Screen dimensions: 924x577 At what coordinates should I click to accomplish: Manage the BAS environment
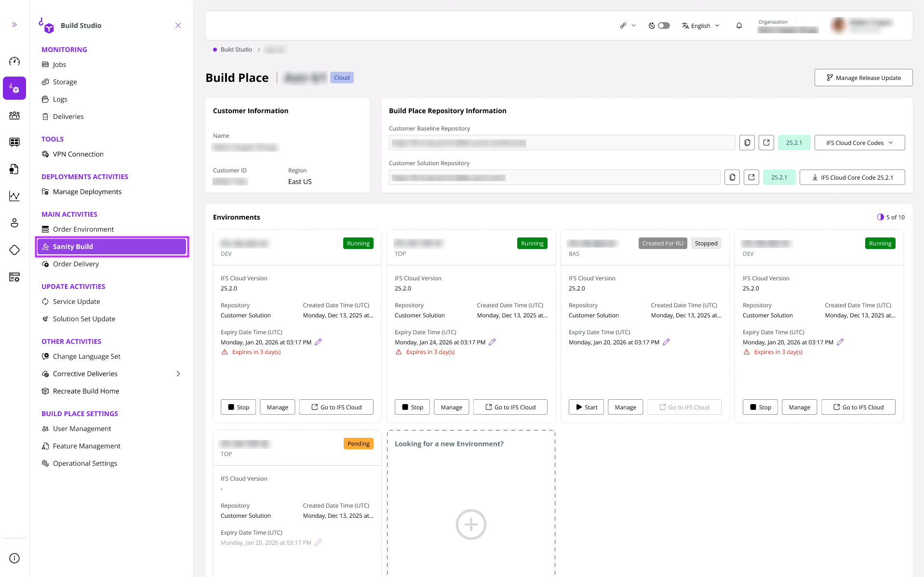click(x=625, y=407)
